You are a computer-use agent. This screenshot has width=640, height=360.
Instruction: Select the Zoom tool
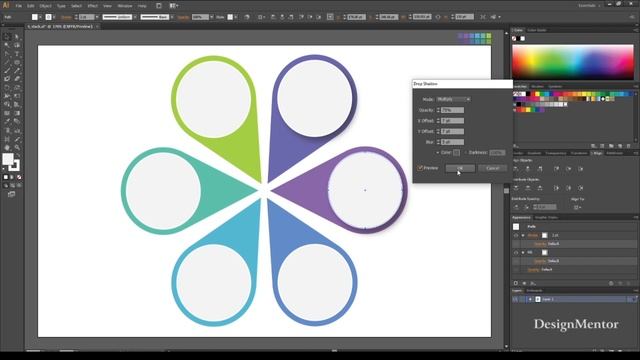click(17, 147)
